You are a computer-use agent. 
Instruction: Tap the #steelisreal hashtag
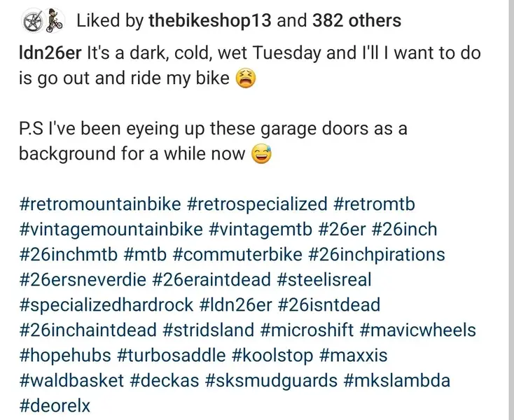click(324, 280)
